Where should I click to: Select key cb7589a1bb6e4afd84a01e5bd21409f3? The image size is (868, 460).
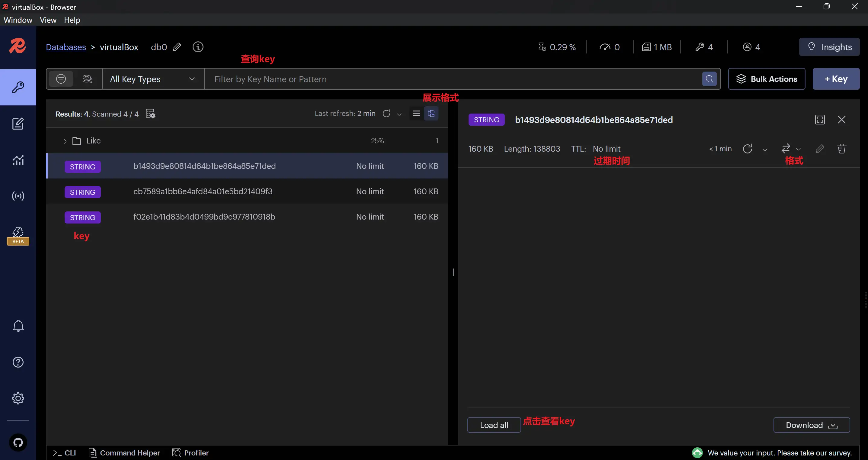(247, 191)
